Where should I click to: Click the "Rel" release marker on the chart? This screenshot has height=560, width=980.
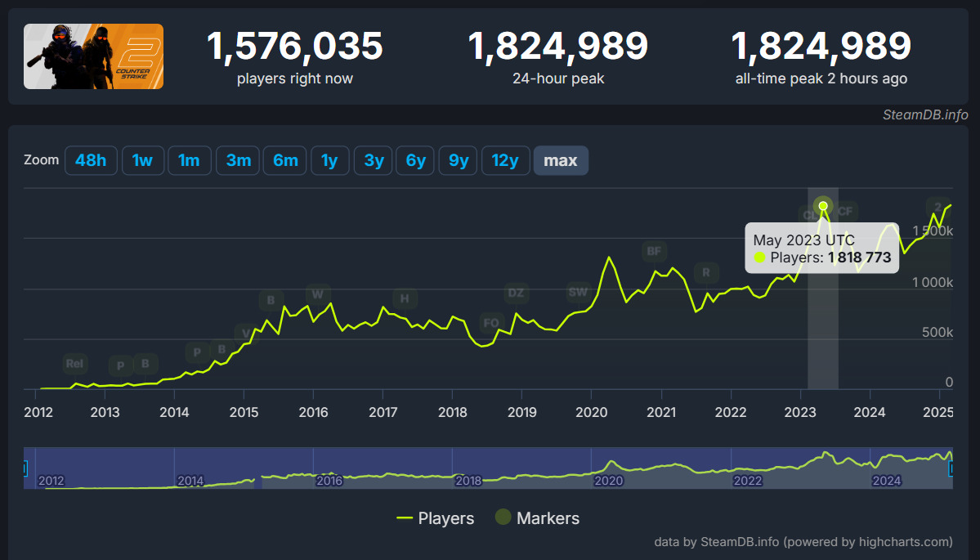[74, 364]
